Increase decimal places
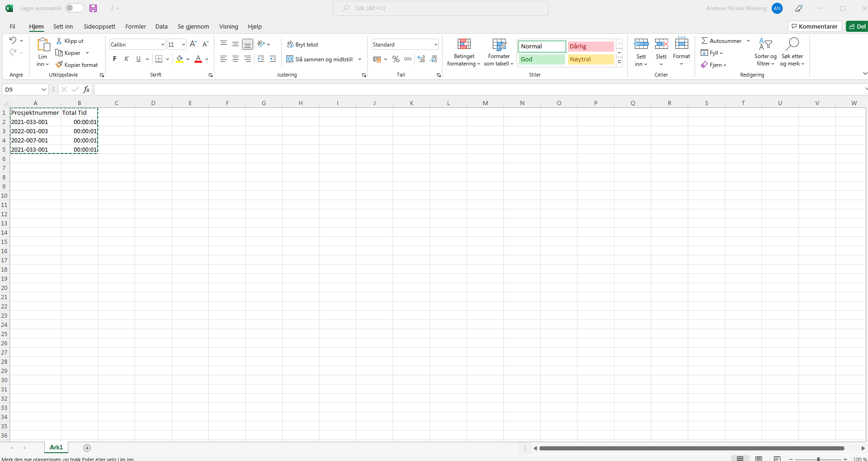This screenshot has height=461, width=868. click(421, 59)
